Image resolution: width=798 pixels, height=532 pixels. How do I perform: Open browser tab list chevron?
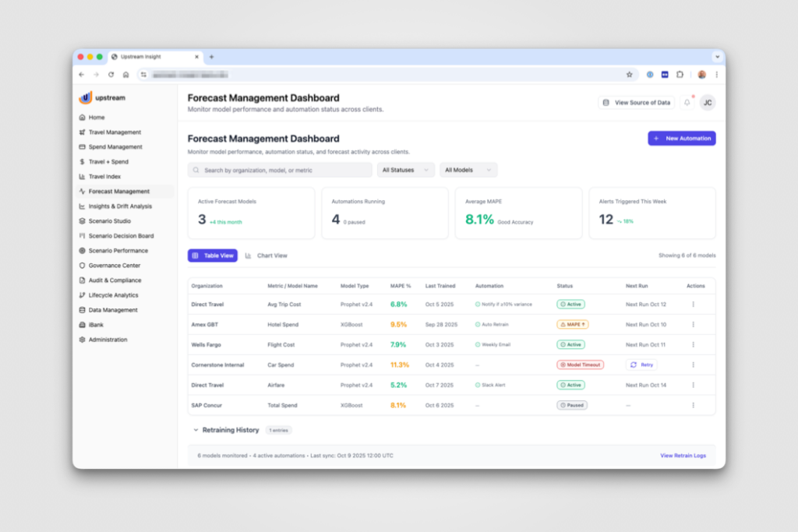[x=717, y=56]
